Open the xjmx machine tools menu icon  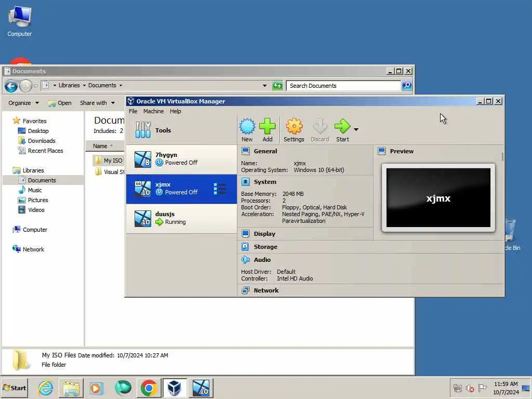(x=220, y=189)
